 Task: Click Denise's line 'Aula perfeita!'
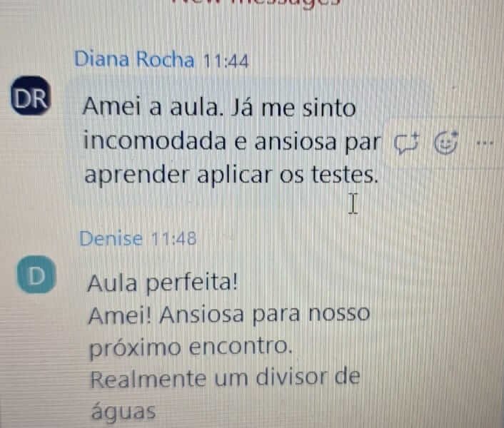(163, 283)
